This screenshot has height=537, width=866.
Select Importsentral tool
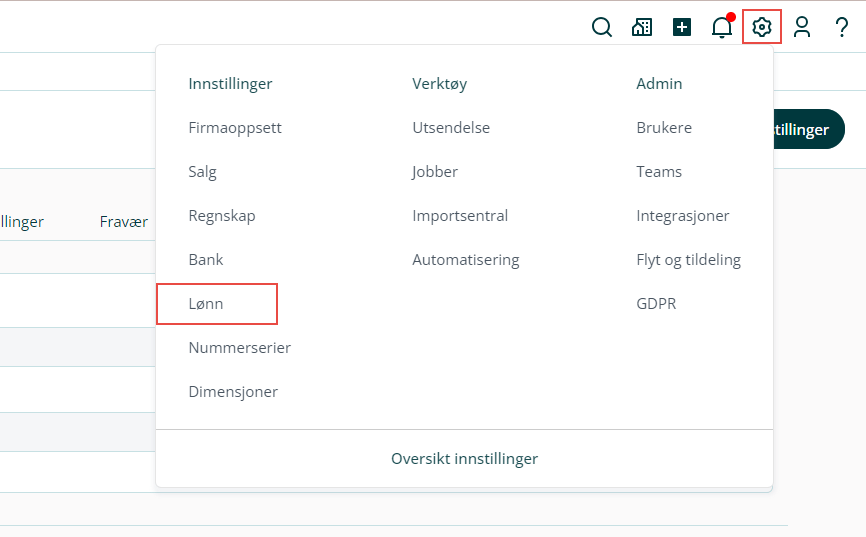tap(460, 216)
